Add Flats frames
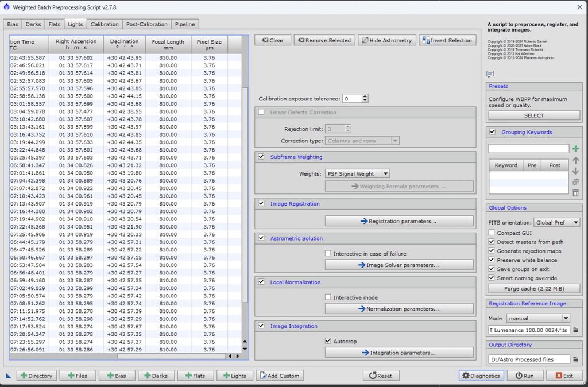The width and height of the screenshot is (588, 387). (195, 376)
